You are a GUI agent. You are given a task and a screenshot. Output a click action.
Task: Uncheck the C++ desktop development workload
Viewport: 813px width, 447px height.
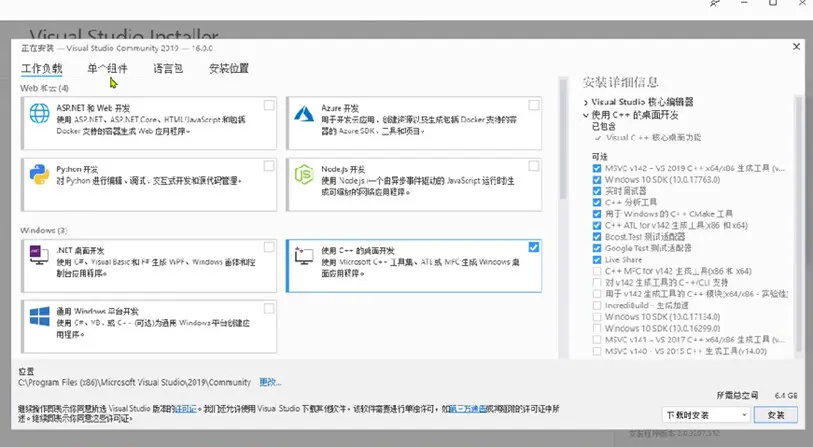point(534,247)
